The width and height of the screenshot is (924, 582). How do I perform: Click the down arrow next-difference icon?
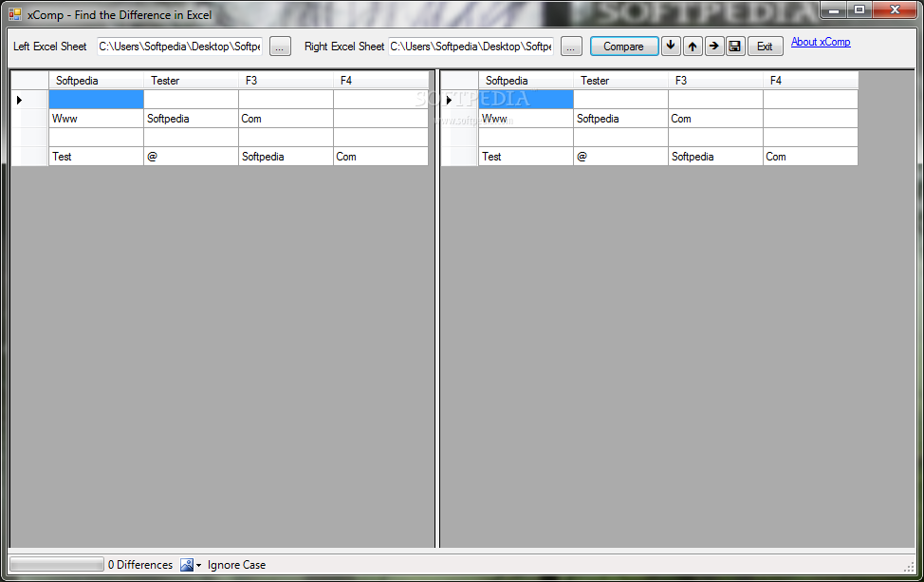(x=671, y=46)
